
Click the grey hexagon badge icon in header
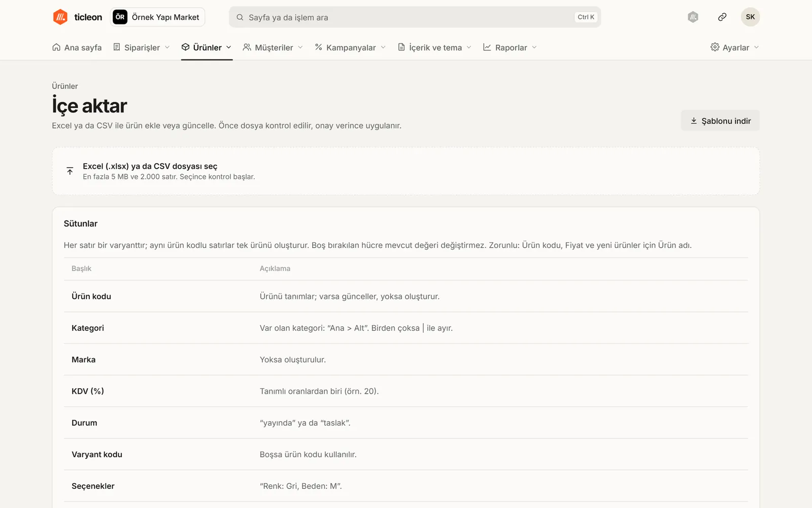coord(693,17)
